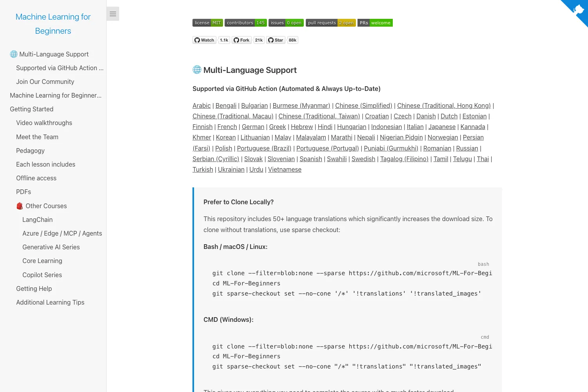This screenshot has width=588, height=392.
Task: Open the Ukrainian translation link
Action: pos(231,169)
